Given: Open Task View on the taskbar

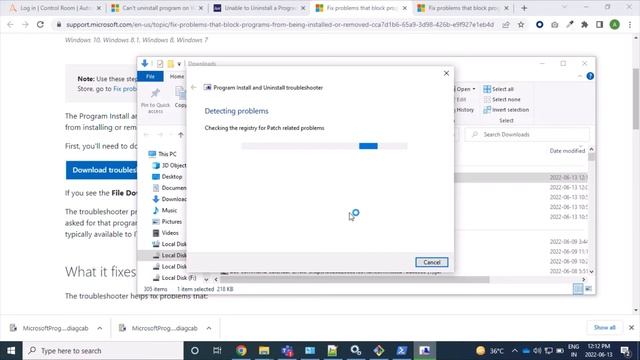Looking at the screenshot, I should 217,351.
